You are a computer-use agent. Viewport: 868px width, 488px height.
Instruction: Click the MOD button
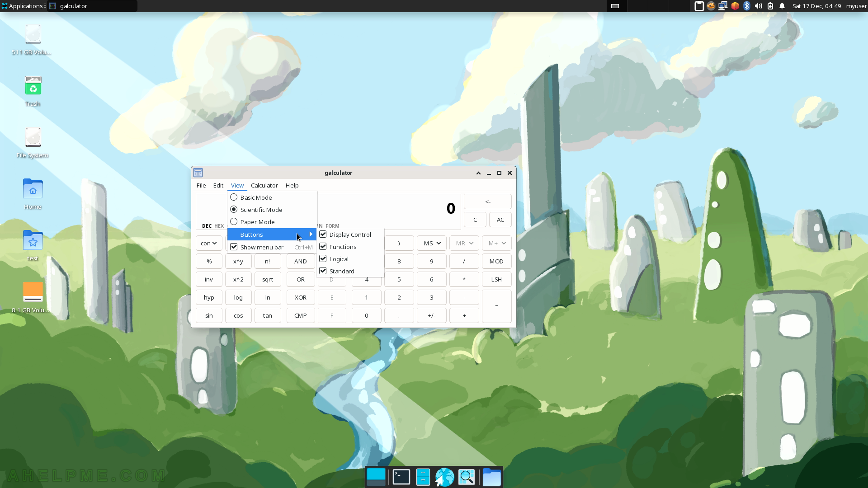point(496,261)
